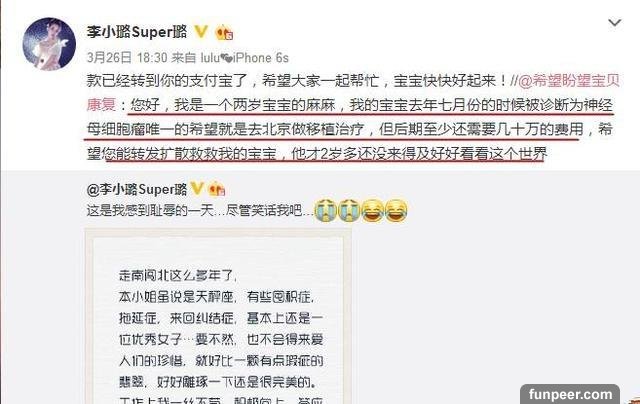
Task: Click the last tears-of-joy laughing emoji
Action: pos(396,211)
